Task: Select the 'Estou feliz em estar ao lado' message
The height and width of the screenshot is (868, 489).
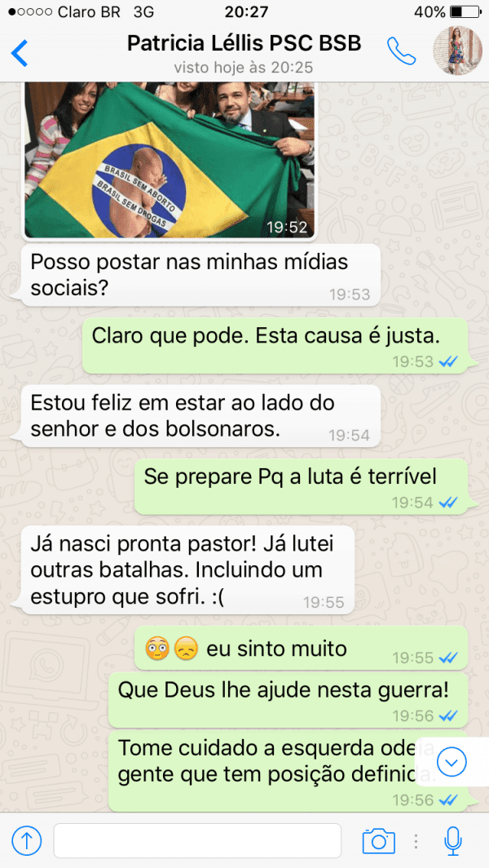Action: tap(200, 416)
